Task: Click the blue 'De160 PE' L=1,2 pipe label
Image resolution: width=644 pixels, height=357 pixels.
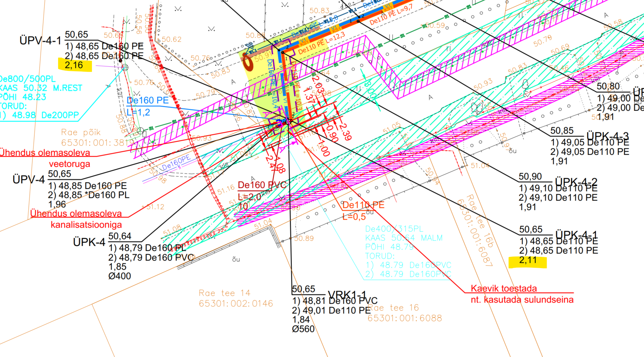Action: click(x=147, y=101)
